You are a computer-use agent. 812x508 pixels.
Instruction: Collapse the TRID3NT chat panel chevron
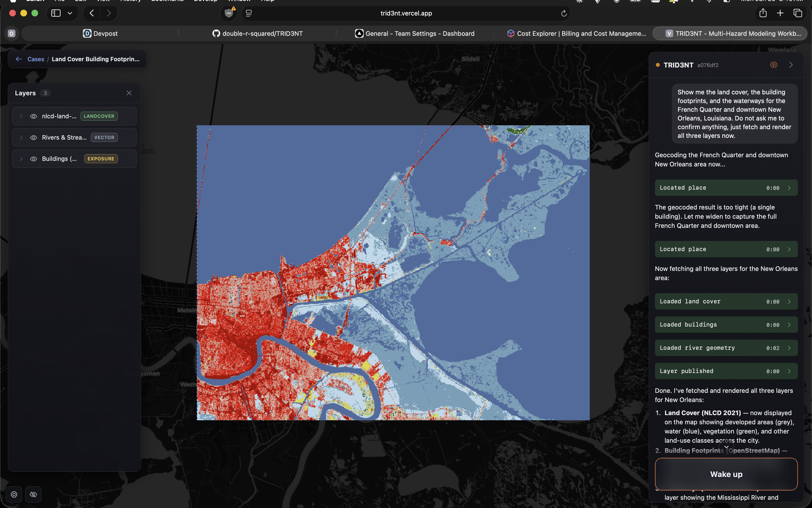(x=791, y=65)
